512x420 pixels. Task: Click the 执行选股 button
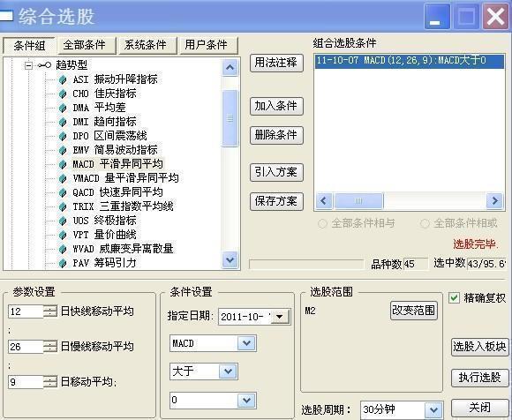479,378
